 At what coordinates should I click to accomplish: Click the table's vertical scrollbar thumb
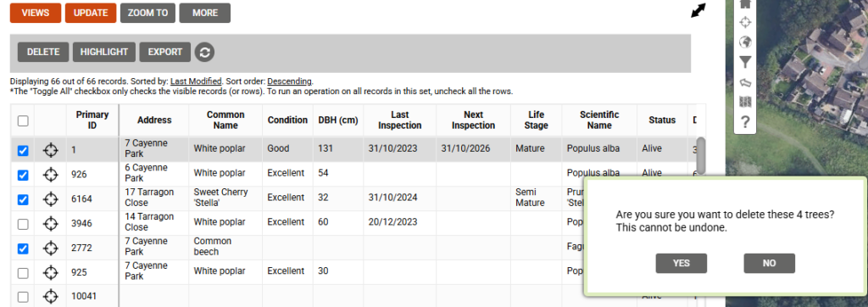[700, 155]
